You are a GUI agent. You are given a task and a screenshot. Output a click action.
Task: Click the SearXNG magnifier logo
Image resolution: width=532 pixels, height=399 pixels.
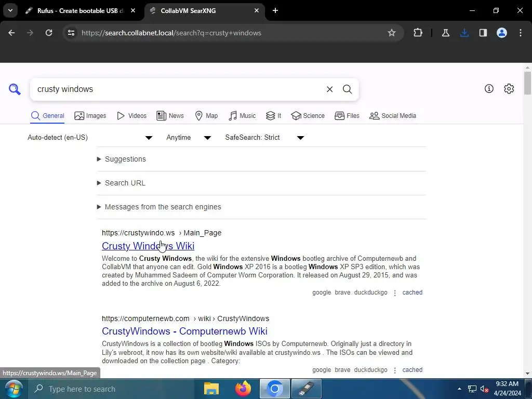pos(15,89)
